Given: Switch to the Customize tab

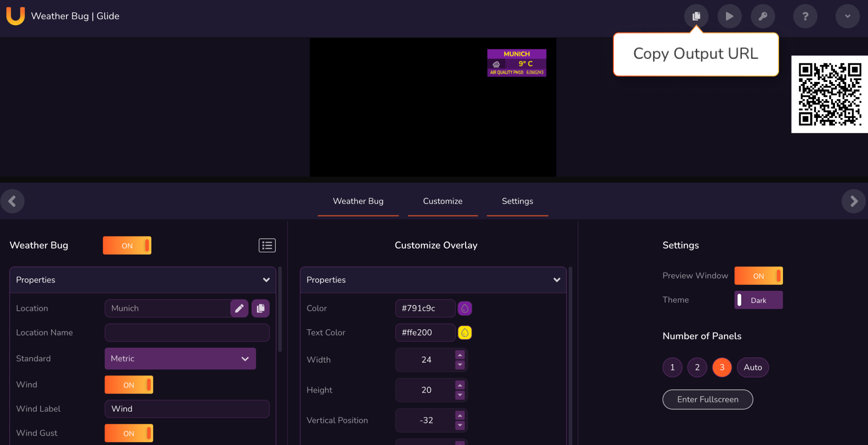Looking at the screenshot, I should pyautogui.click(x=443, y=201).
